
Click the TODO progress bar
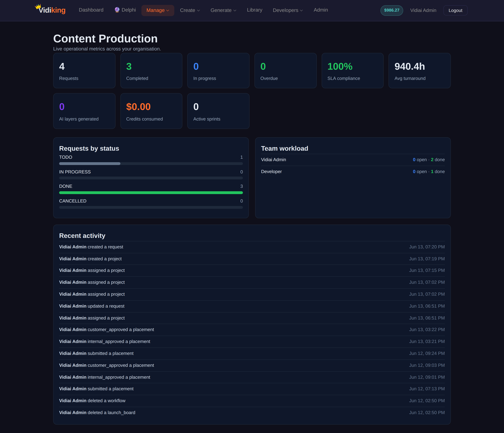coord(151,164)
